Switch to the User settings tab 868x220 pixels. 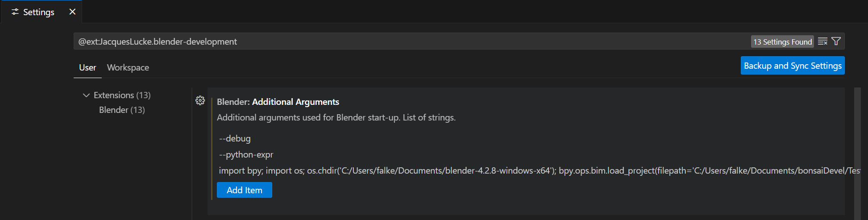pos(87,67)
